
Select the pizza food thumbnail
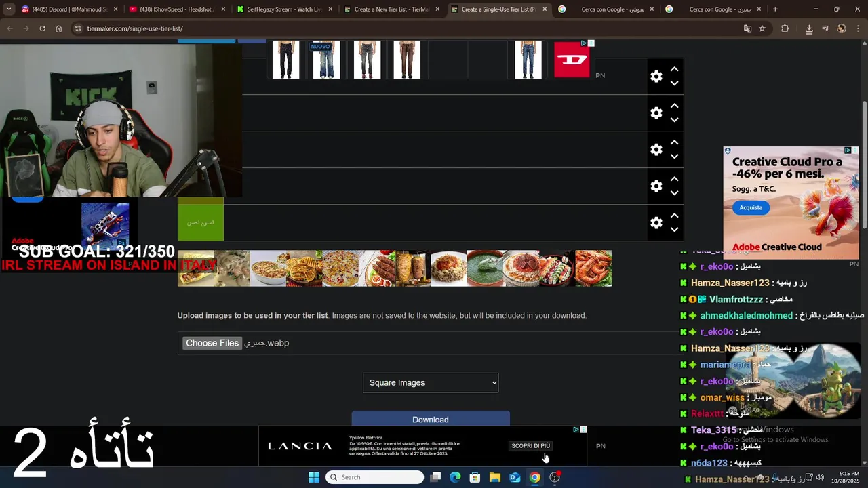340,268
